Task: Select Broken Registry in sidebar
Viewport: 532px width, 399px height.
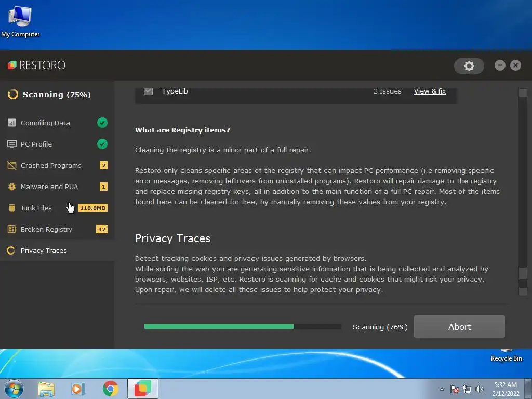Action: 57,229
